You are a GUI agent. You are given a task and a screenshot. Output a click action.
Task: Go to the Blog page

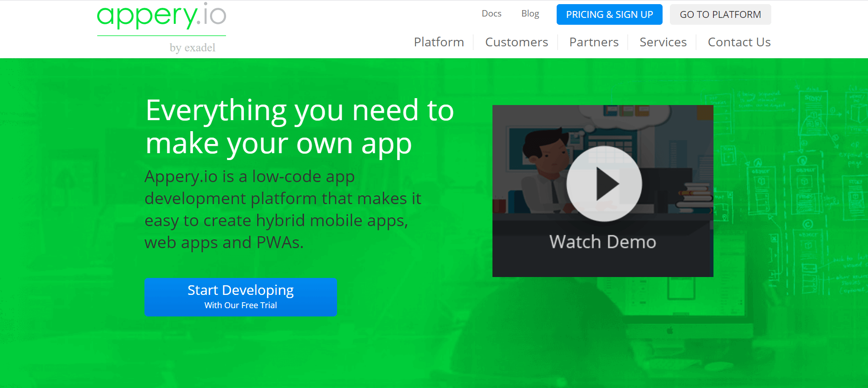click(530, 14)
